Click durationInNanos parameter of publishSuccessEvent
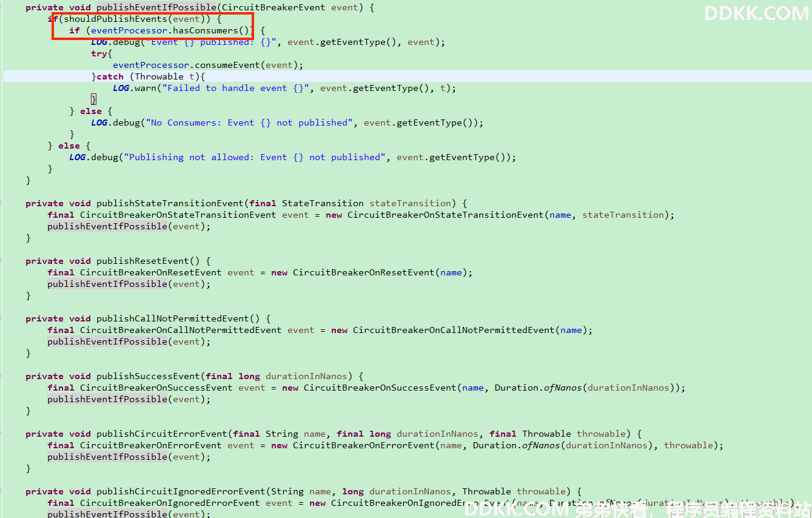The width and height of the screenshot is (812, 518). click(x=306, y=376)
